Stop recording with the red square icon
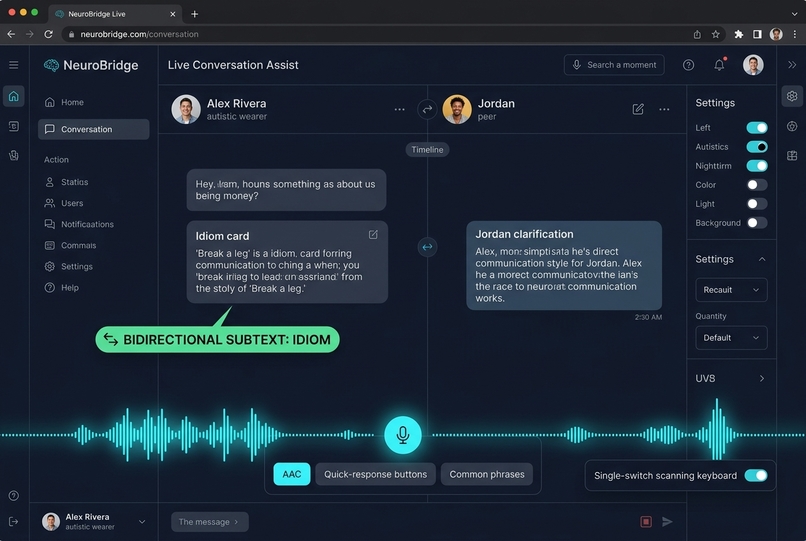 [x=646, y=521]
